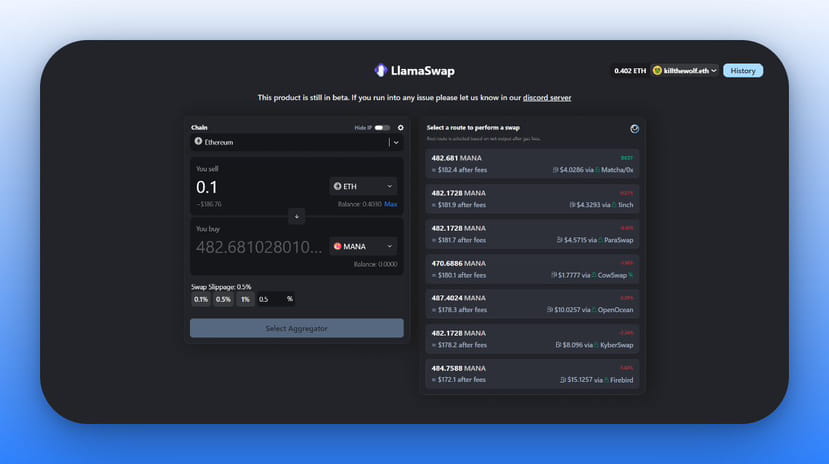Click the refresh routes icon
Screen dimensions: 829x464
pos(634,129)
